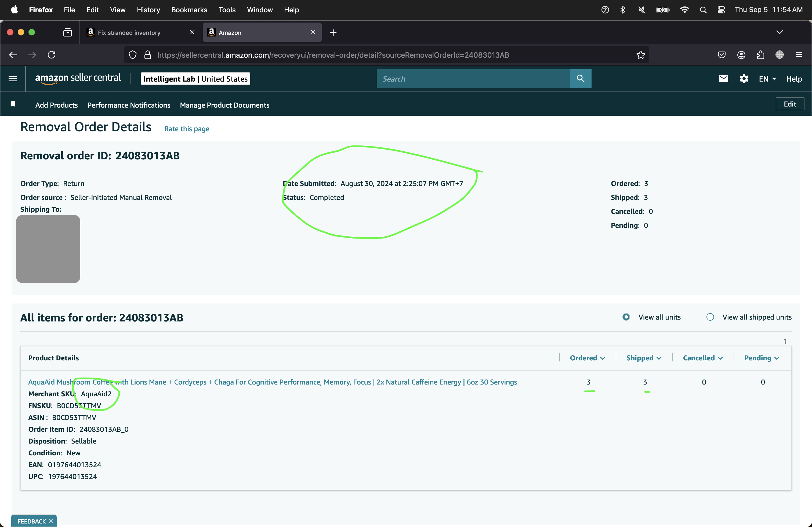Image resolution: width=812 pixels, height=527 pixels.
Task: Click the Removal order ID 24083013AB heading
Action: click(100, 156)
